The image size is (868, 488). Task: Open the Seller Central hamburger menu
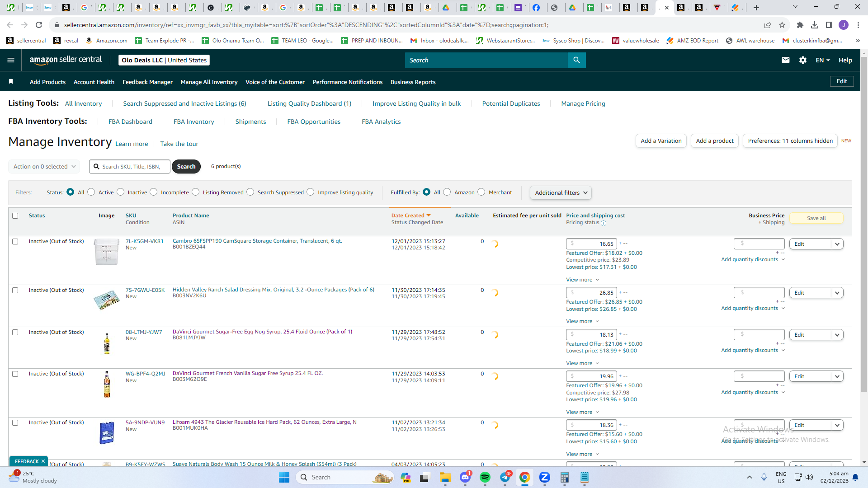coord(11,60)
